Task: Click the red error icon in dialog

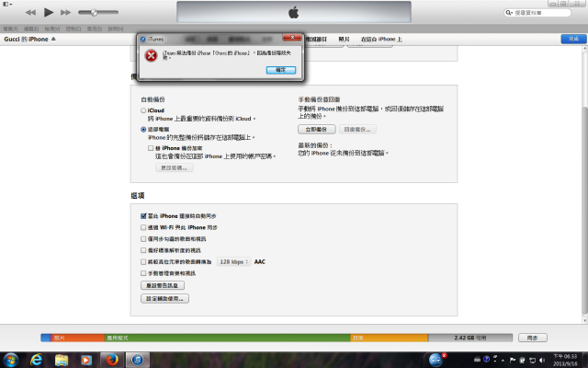Action: pos(151,55)
